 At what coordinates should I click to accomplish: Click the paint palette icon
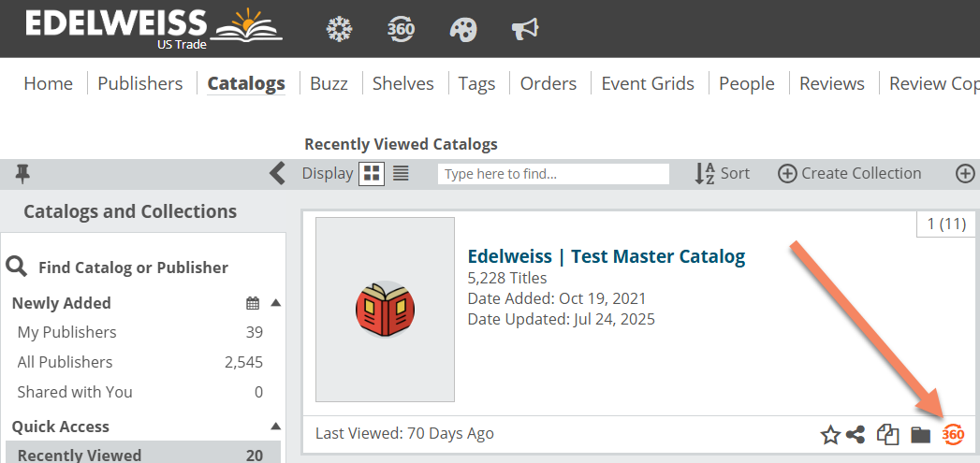(x=463, y=29)
